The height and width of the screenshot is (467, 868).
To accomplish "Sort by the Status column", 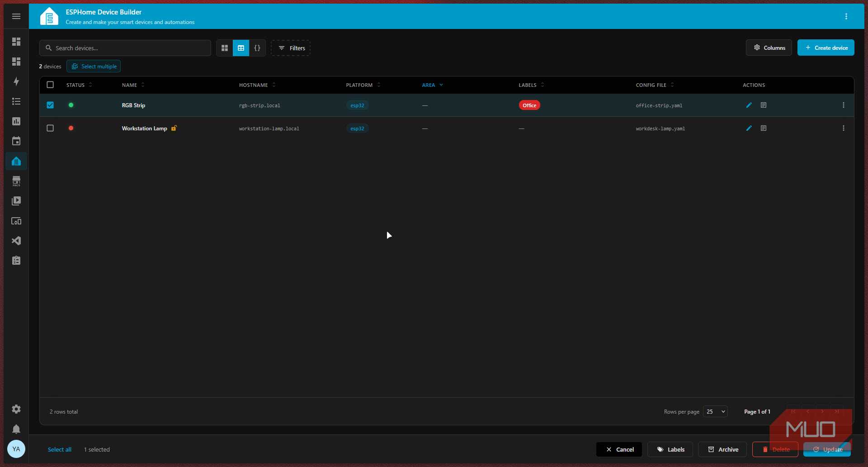I will click(79, 85).
